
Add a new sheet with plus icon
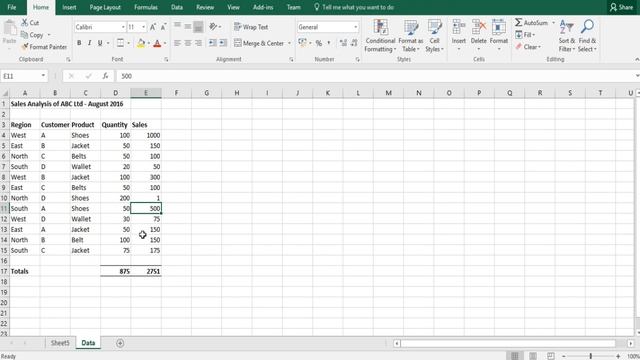tap(120, 343)
